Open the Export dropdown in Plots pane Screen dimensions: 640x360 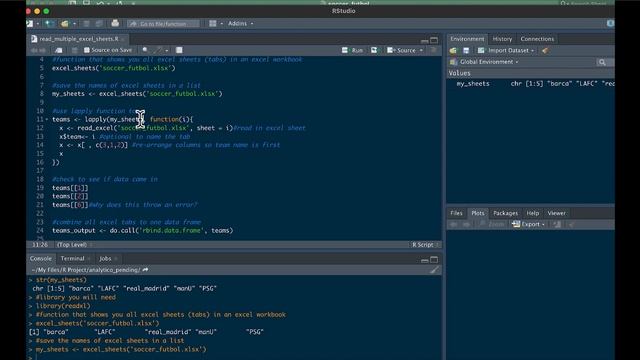[x=528, y=224]
